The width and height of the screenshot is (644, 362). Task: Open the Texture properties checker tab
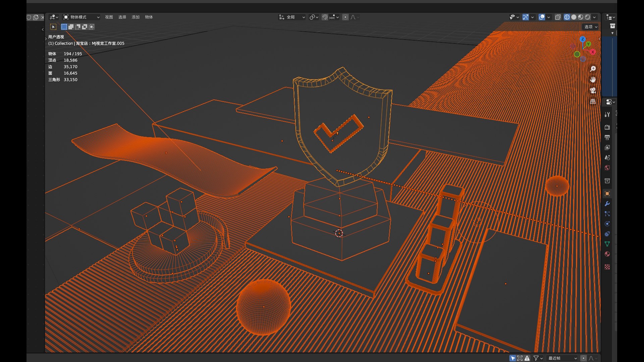tap(607, 267)
